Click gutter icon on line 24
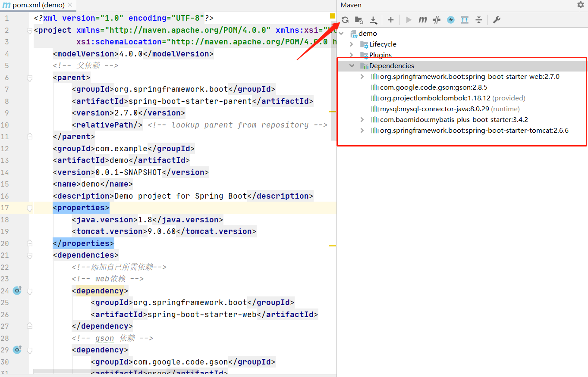Image resolution: width=588 pixels, height=377 pixels. [x=17, y=290]
